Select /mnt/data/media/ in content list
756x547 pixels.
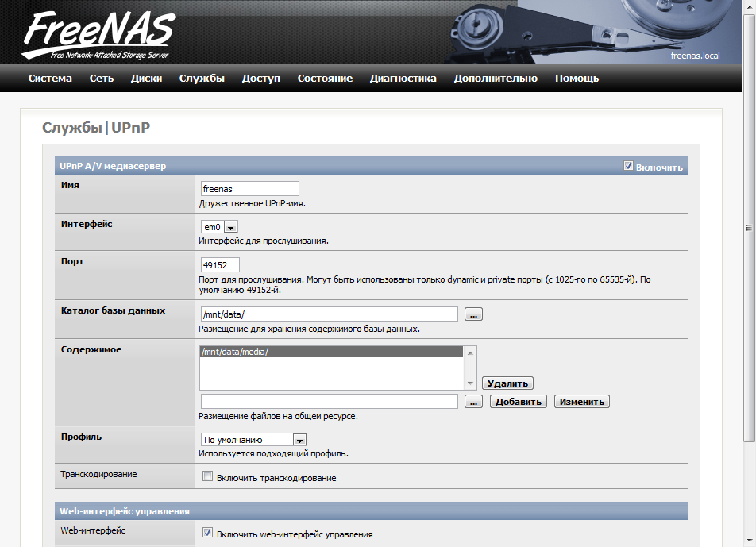click(x=331, y=352)
